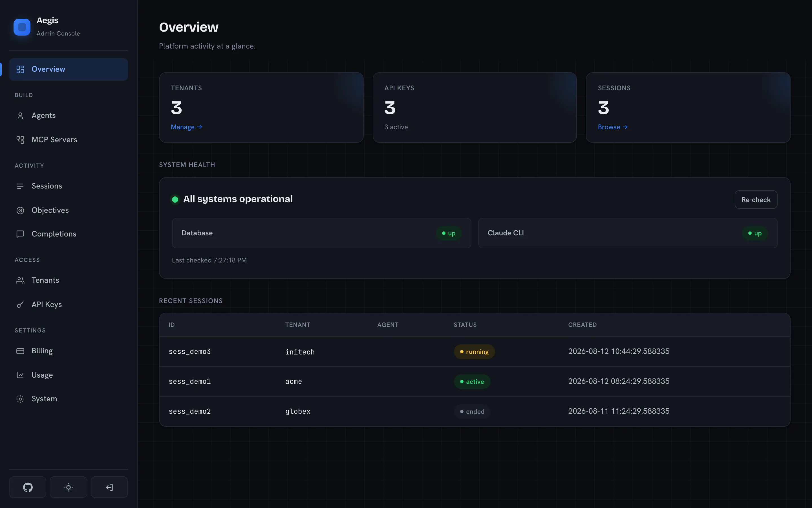This screenshot has width=812, height=508.
Task: Click the sess_demo2 session ID
Action: [189, 411]
